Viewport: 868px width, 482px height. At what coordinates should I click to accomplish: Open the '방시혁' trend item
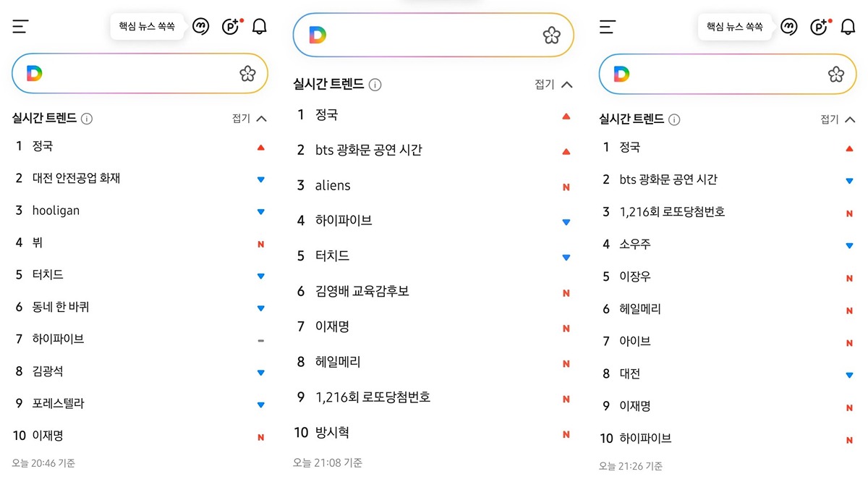[x=332, y=432]
